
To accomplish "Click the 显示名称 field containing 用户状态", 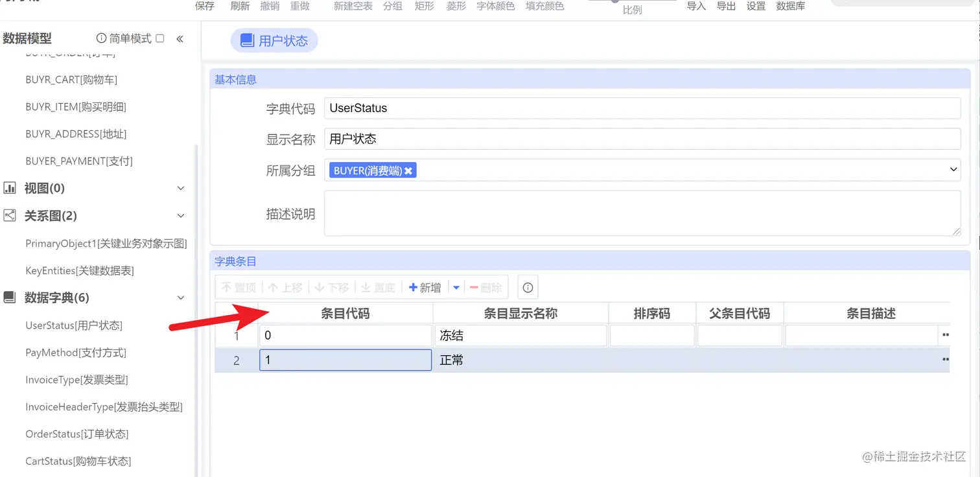I will pyautogui.click(x=642, y=139).
